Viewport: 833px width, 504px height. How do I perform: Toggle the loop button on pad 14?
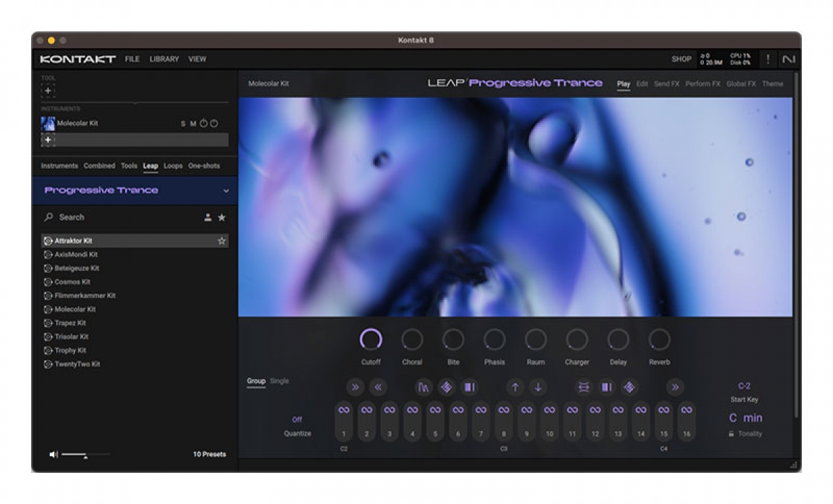[641, 410]
